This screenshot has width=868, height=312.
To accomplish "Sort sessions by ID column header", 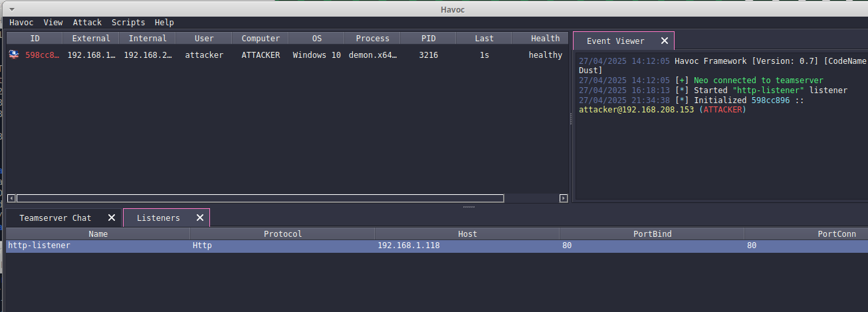I will tap(35, 38).
